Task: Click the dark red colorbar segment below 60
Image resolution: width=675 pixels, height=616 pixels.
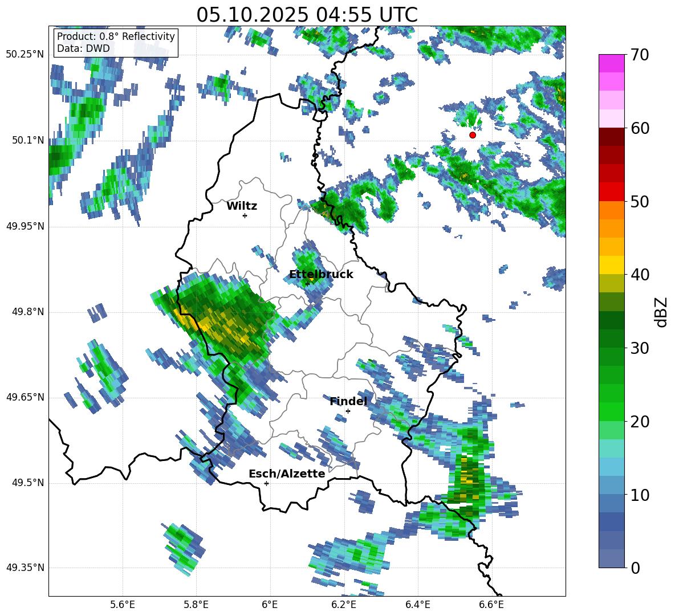Action: [x=611, y=137]
